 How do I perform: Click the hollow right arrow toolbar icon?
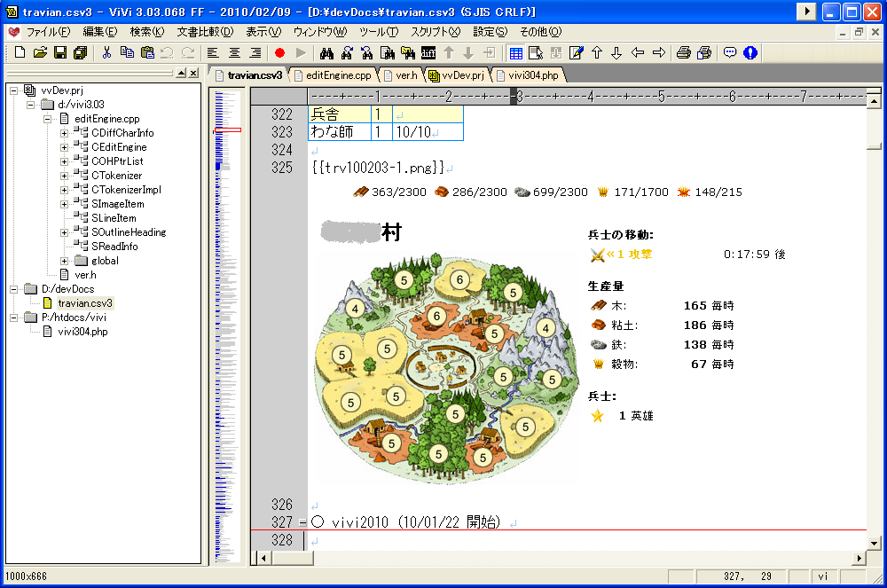tap(658, 52)
